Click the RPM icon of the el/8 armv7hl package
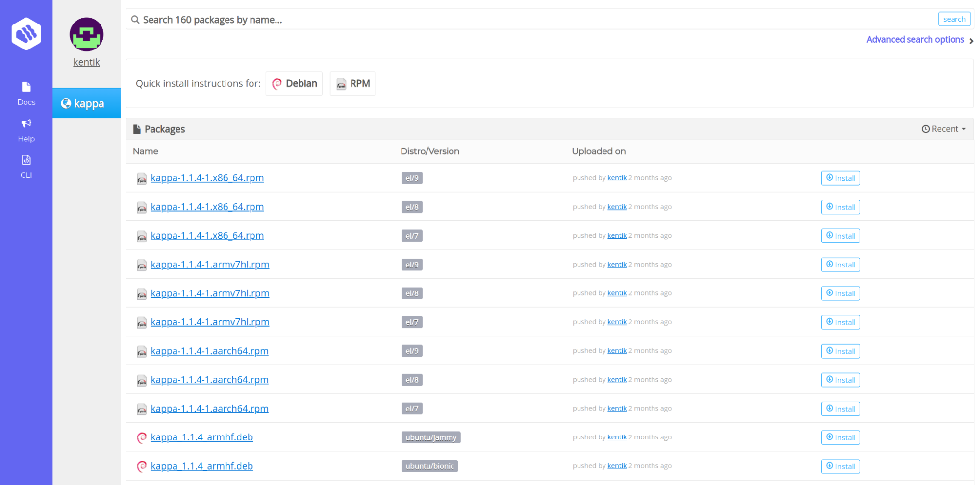The image size is (980, 485). click(142, 294)
